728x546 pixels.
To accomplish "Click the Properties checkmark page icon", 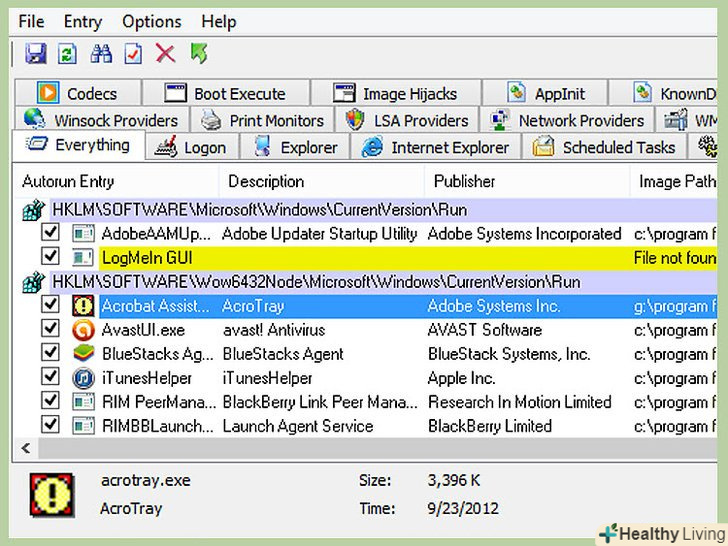I will (x=133, y=53).
